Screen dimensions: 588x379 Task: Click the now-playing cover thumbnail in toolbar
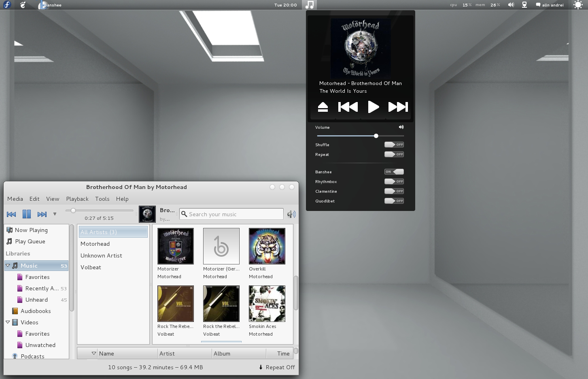(147, 214)
